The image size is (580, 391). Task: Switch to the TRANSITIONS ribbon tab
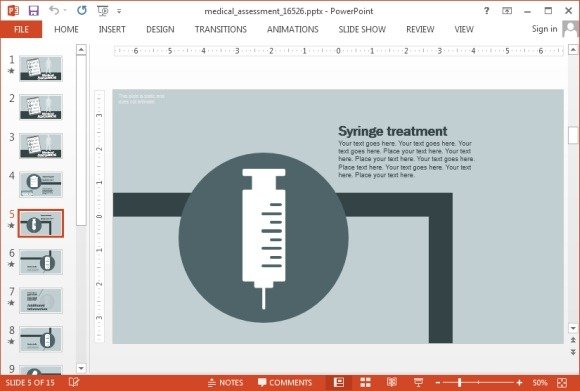(221, 29)
